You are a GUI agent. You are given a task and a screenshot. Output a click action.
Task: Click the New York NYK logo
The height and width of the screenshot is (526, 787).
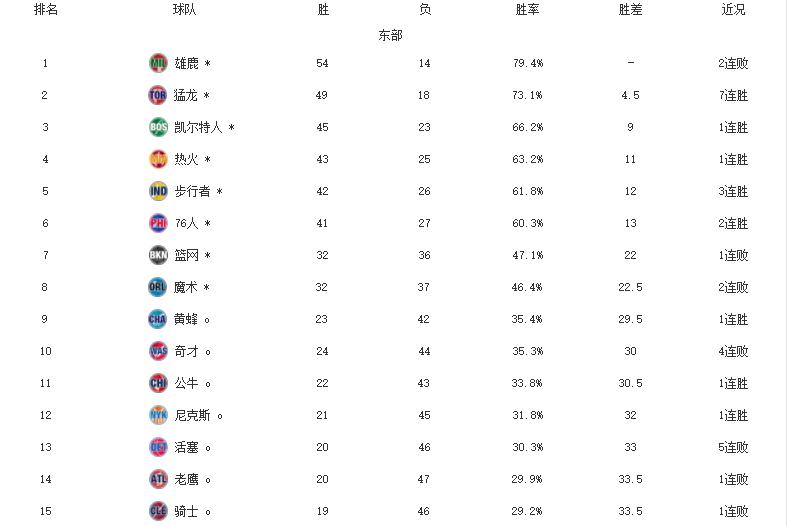point(158,415)
